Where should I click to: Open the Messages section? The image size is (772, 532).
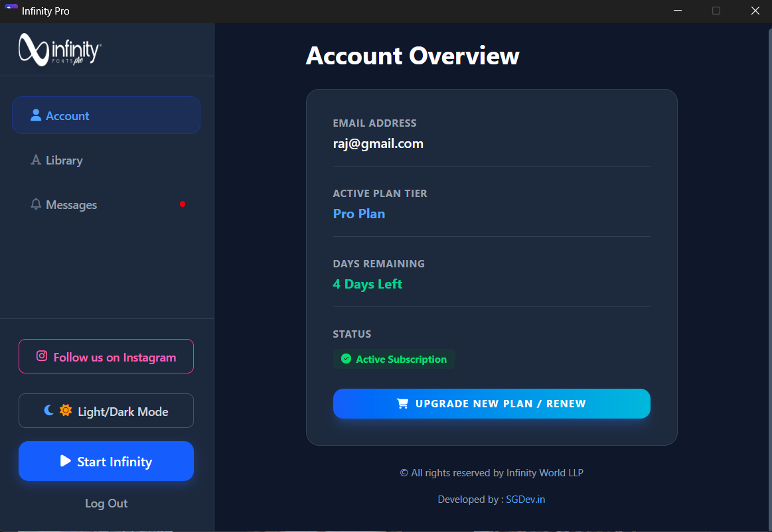106,204
